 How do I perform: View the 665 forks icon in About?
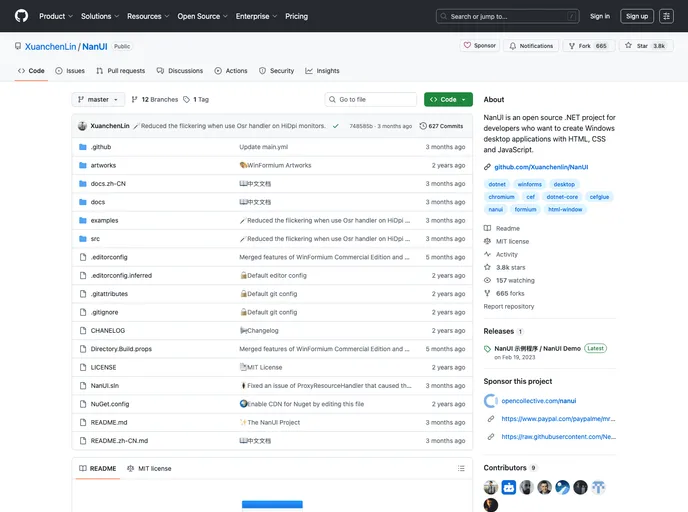[487, 294]
